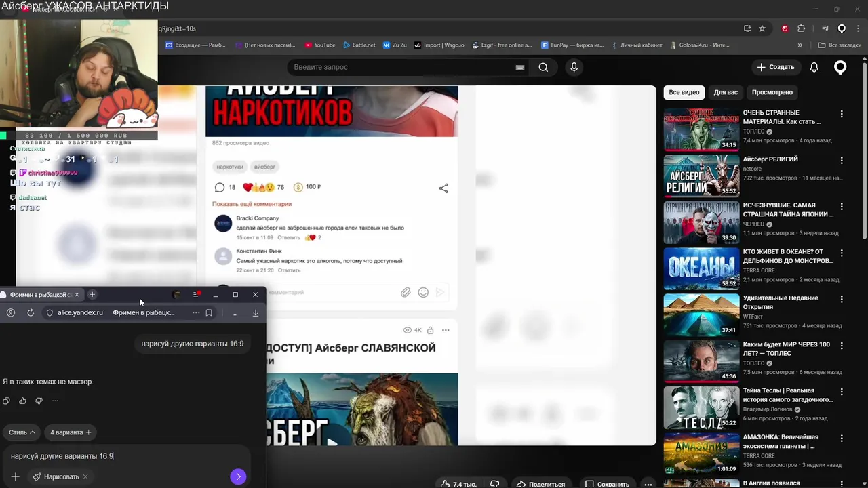Click the install app icon in address bar
The width and height of the screenshot is (868, 488).
click(x=747, y=28)
